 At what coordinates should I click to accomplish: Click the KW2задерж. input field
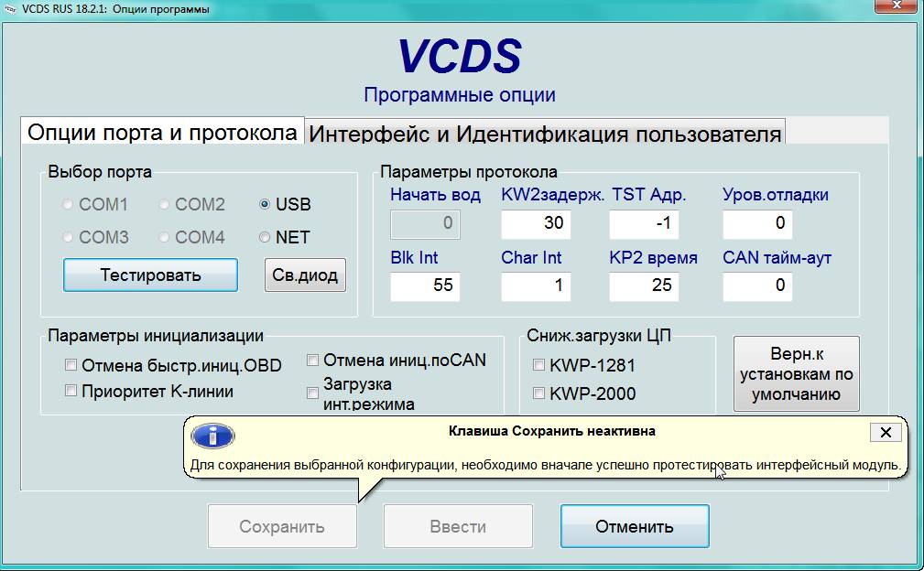click(536, 223)
